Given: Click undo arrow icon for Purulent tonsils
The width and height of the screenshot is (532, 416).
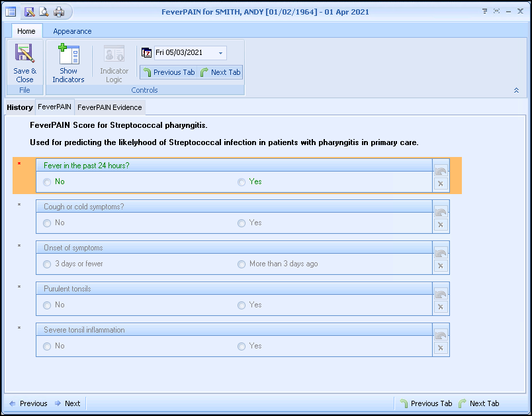Looking at the screenshot, I should coord(441,294).
